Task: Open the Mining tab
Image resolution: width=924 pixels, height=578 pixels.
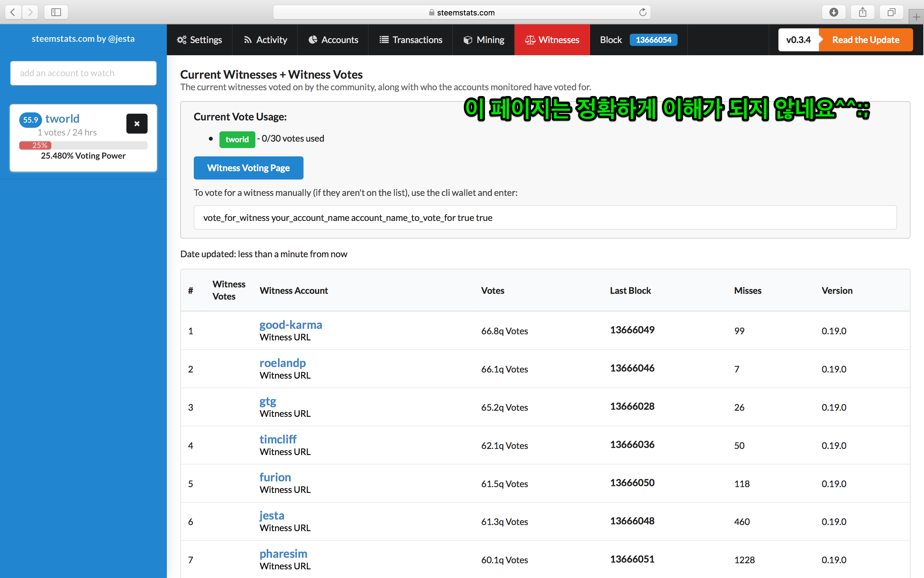Action: pyautogui.click(x=483, y=40)
